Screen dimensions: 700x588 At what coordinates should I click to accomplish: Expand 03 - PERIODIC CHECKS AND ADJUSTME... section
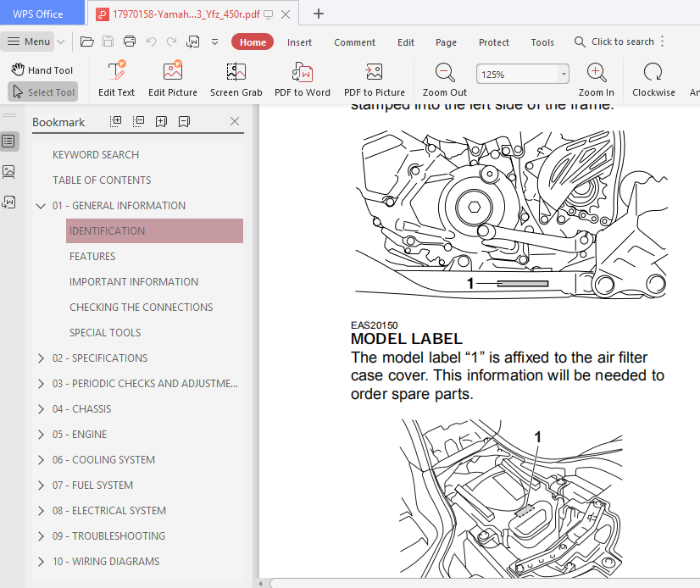click(x=41, y=384)
